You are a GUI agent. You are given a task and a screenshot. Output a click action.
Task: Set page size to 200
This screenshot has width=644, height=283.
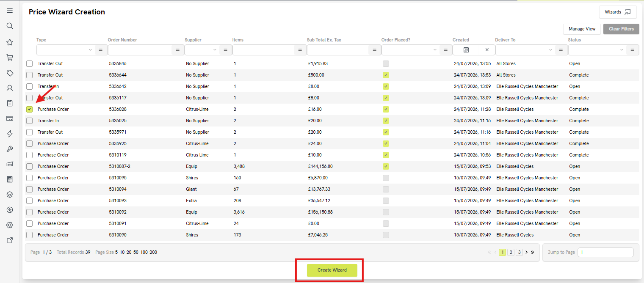(153, 252)
